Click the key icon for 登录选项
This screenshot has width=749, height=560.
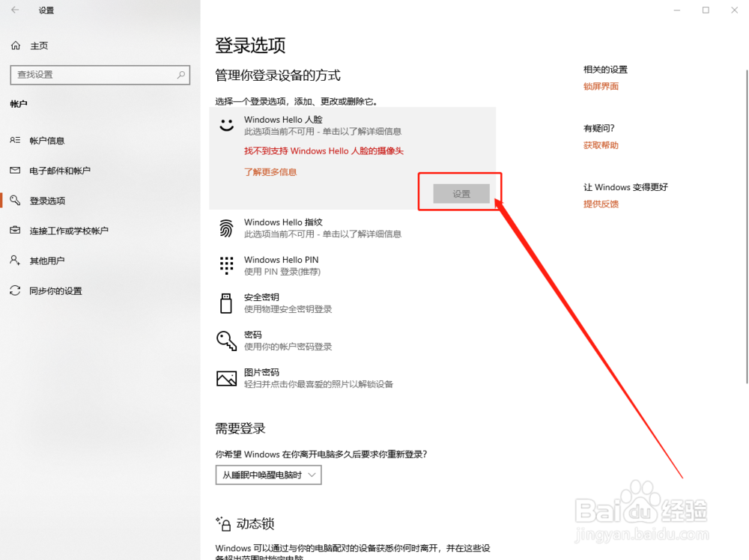point(15,201)
